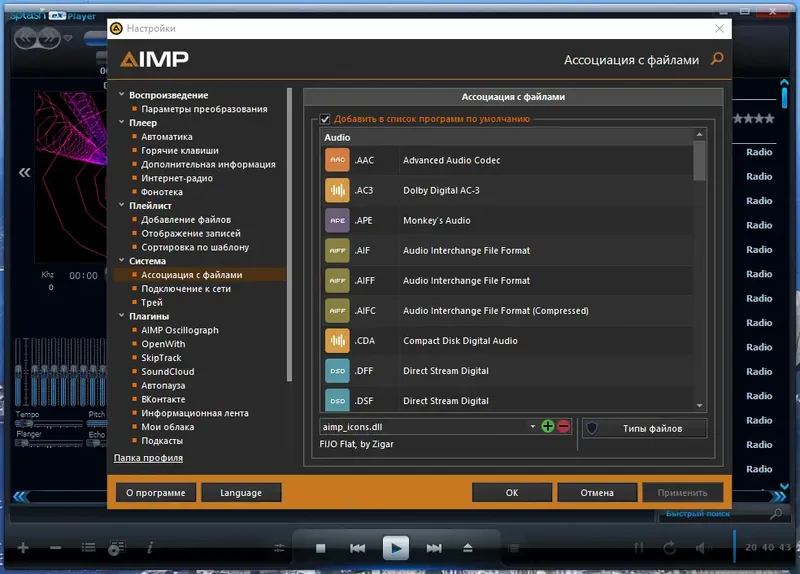Image resolution: width=800 pixels, height=574 pixels.
Task: Select Параметры преобразования in settings tree
Action: pos(204,109)
